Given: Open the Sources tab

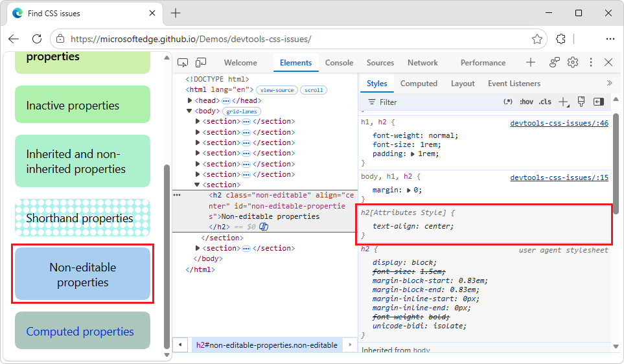Looking at the screenshot, I should point(380,63).
